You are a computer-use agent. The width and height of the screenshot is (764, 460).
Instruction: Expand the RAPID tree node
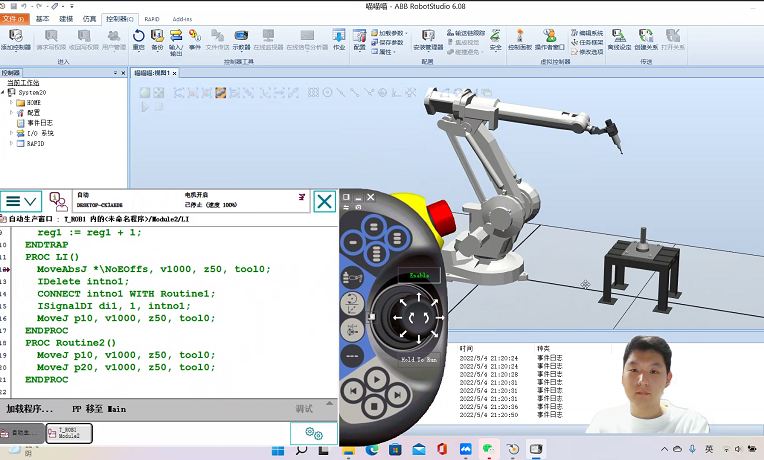[11, 143]
